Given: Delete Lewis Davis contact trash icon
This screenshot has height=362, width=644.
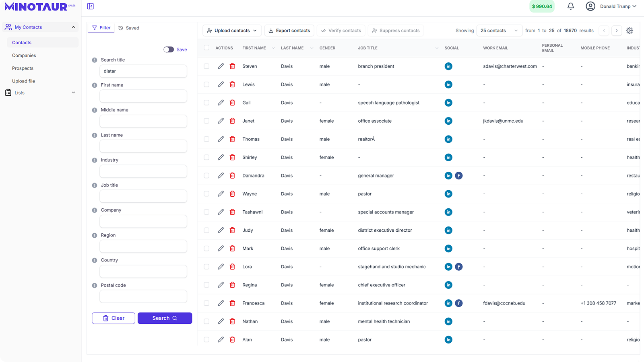Looking at the screenshot, I should [x=232, y=84].
